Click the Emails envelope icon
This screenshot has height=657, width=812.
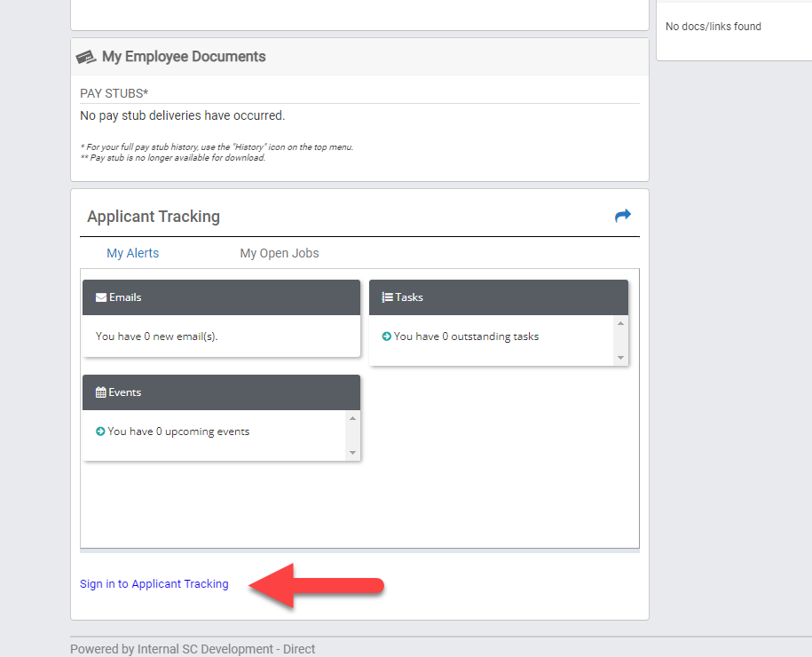pos(100,297)
